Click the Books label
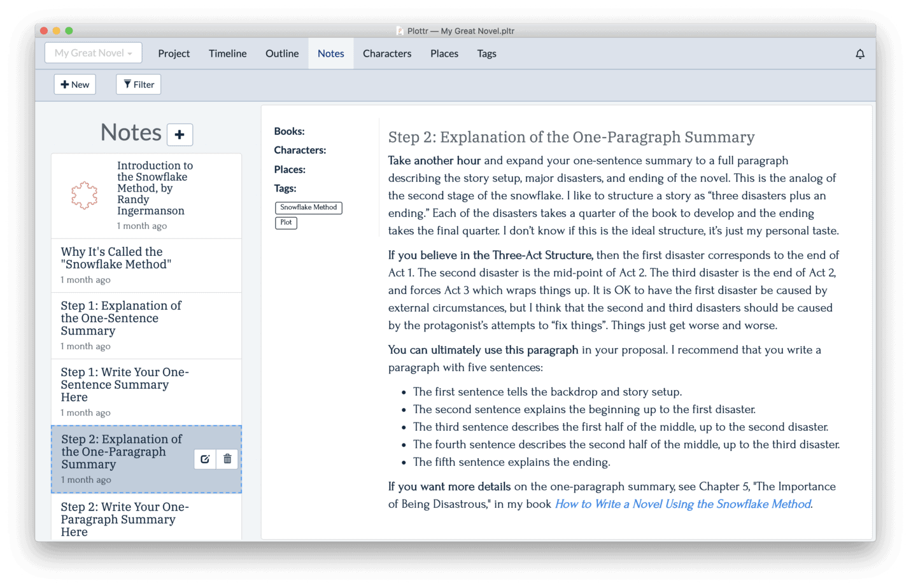Viewport: 911px width, 588px height. [289, 131]
